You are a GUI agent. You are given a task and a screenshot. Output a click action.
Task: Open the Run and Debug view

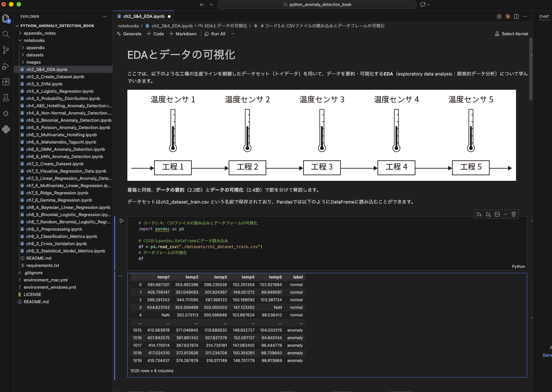6,66
